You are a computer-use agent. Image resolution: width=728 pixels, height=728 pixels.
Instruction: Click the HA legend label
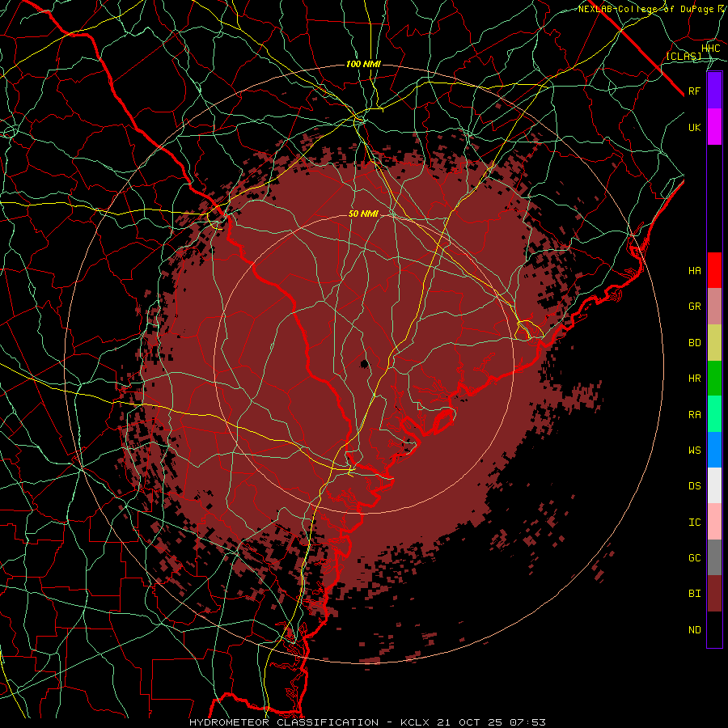pos(695,271)
